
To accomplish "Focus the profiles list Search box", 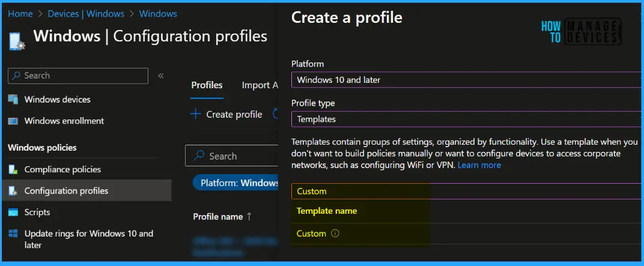I will point(232,156).
